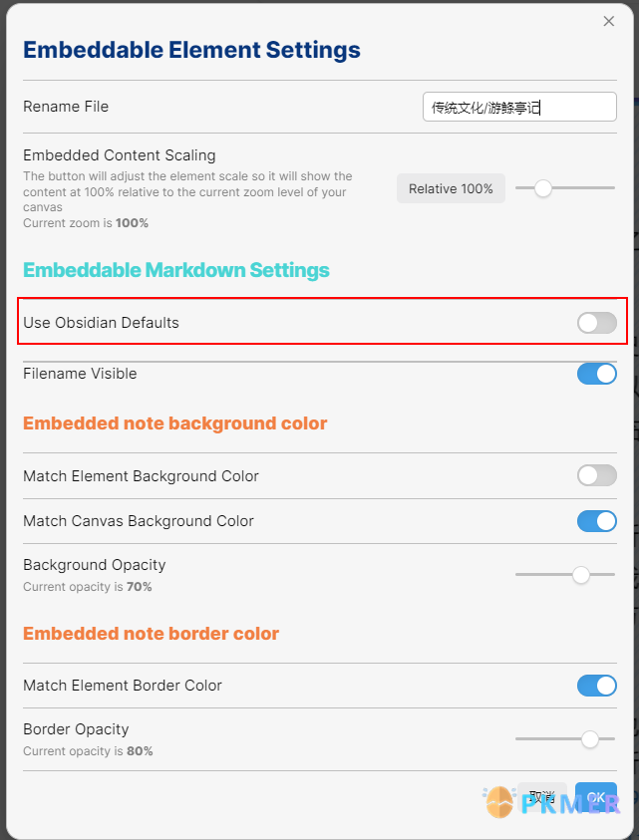
Task: Focus the Rename File text field
Action: pyautogui.click(x=519, y=107)
